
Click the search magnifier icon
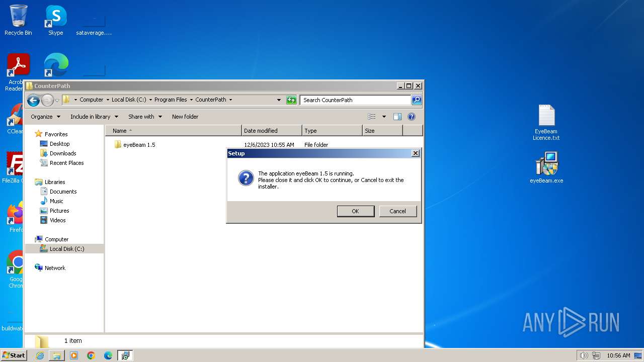pos(416,100)
